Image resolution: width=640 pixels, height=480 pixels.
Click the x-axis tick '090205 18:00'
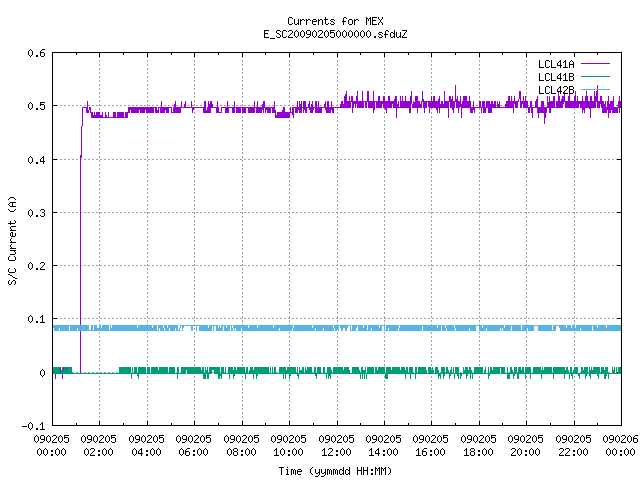pos(478,445)
